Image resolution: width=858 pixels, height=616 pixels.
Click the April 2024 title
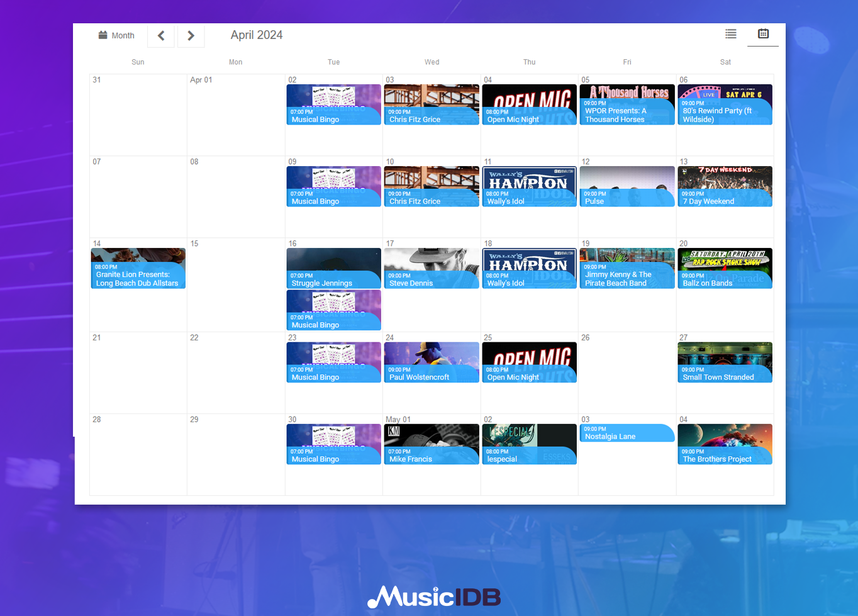[x=257, y=35]
